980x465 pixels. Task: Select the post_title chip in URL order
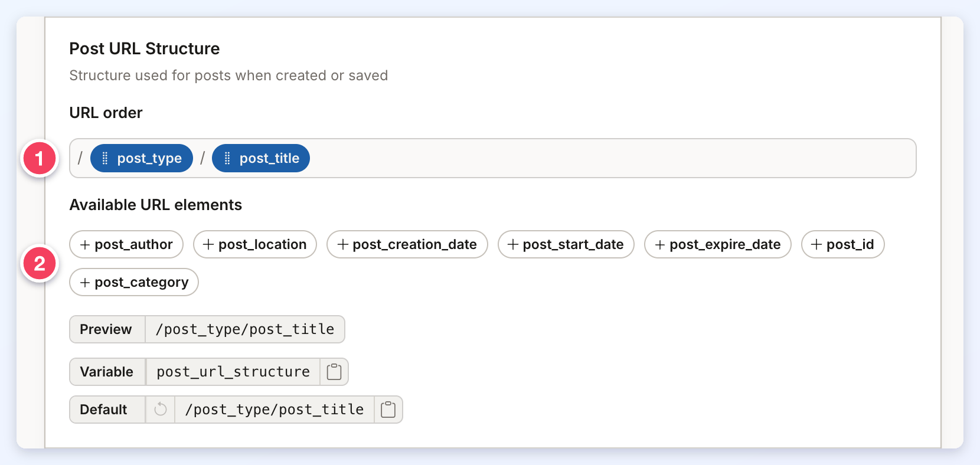tap(261, 158)
